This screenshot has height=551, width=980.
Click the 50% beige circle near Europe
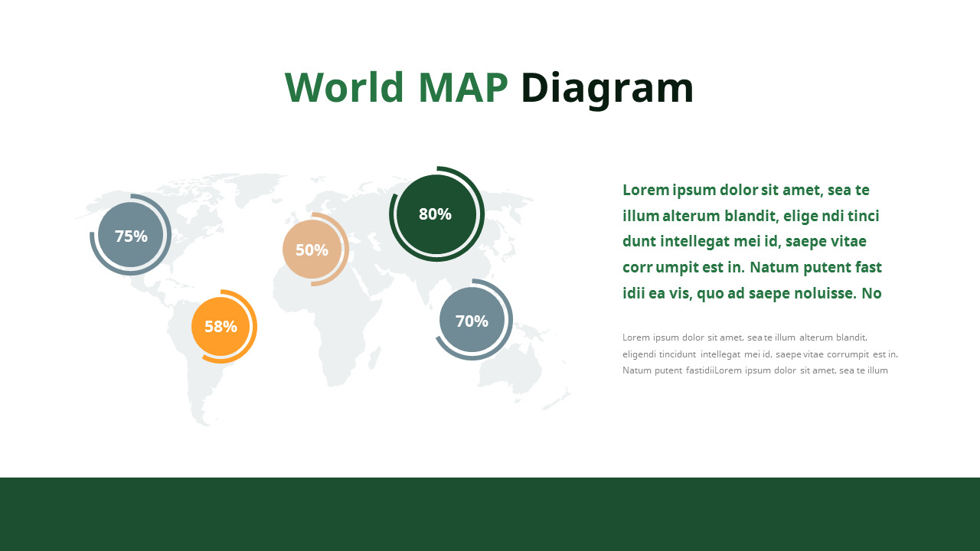(313, 249)
